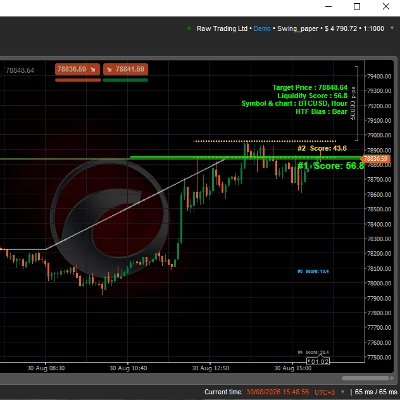Click the Liquidity Score : 56.8 text

[312, 96]
